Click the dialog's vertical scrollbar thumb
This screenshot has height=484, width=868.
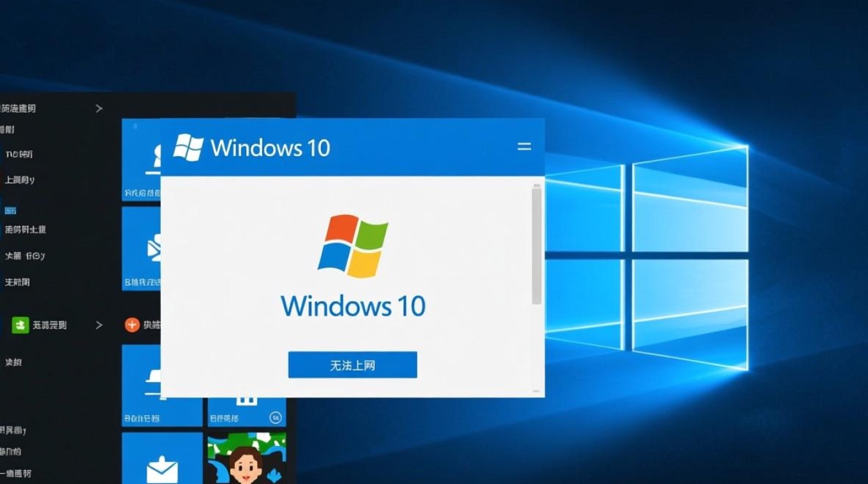[x=536, y=245]
